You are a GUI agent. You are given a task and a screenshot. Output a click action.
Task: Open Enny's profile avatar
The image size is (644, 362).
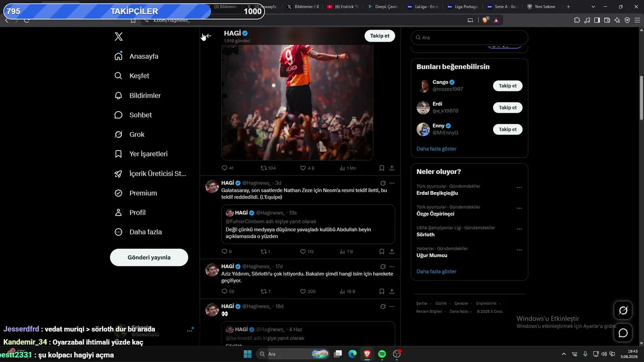[x=423, y=129]
